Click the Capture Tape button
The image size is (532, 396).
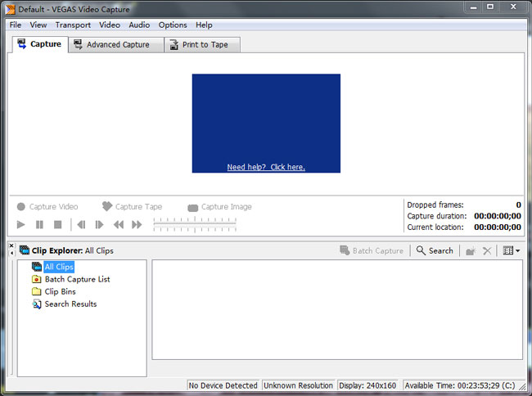(132, 206)
